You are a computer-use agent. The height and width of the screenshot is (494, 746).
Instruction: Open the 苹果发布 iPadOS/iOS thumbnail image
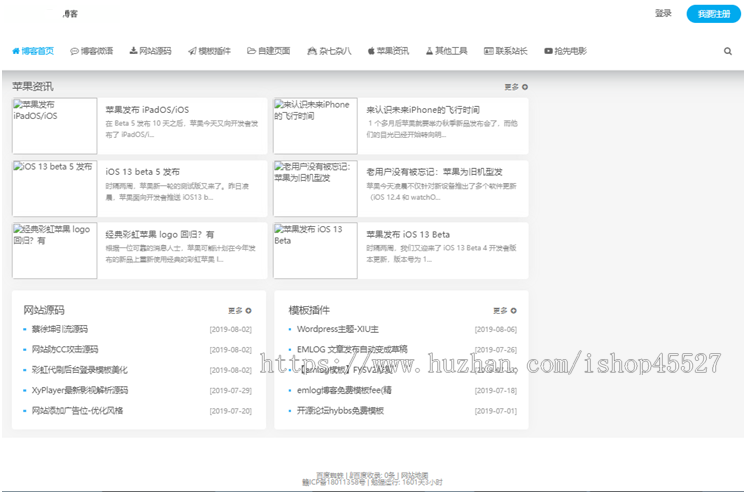pos(55,126)
